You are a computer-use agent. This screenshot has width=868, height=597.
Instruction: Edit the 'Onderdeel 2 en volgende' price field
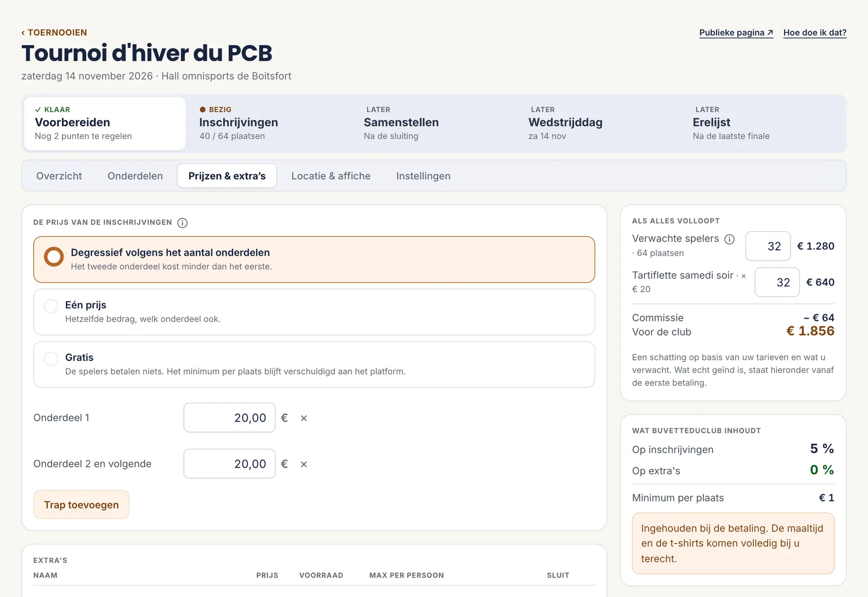[x=229, y=464]
